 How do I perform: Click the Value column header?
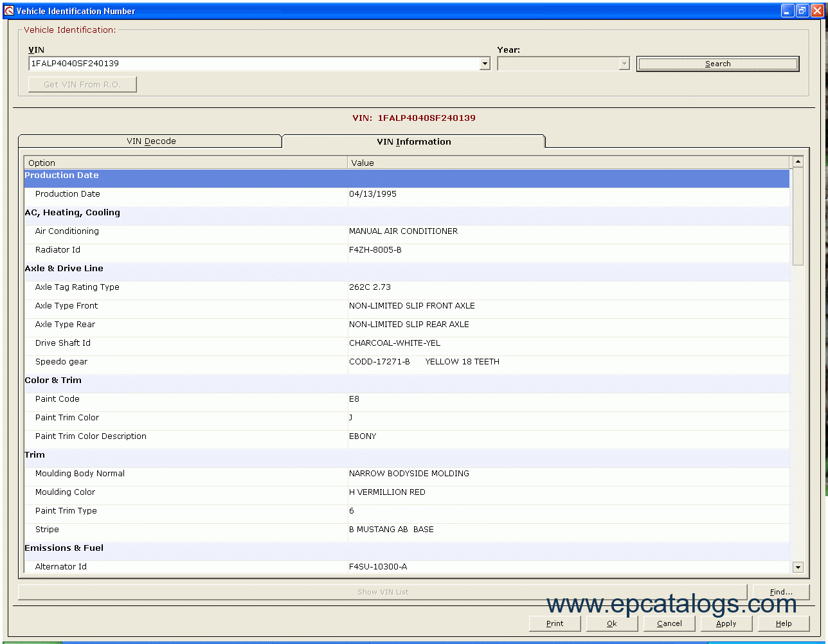click(568, 163)
